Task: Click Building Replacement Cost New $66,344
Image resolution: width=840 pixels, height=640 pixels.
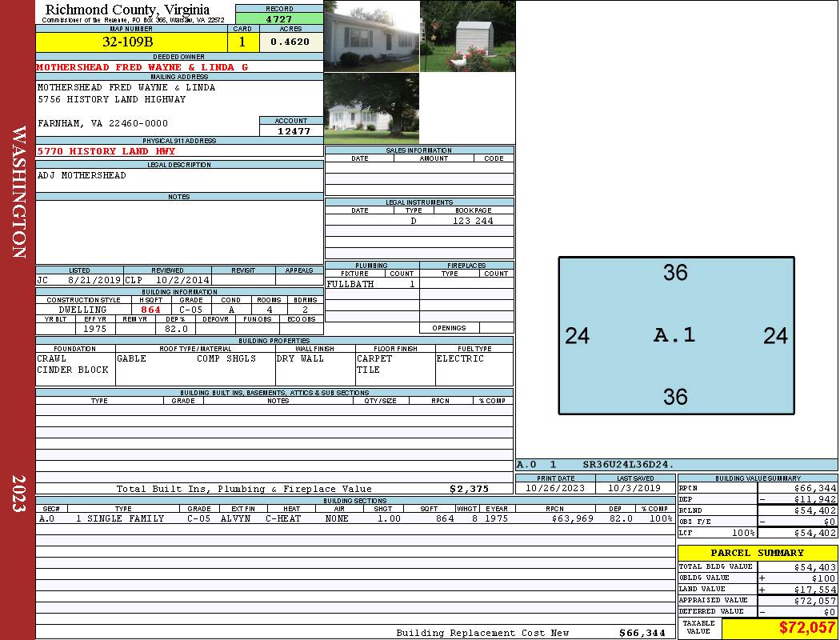Action: coord(642,633)
